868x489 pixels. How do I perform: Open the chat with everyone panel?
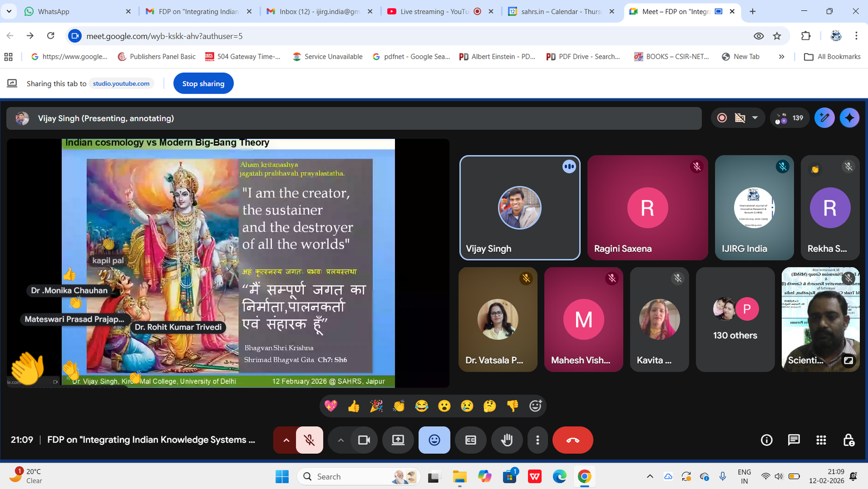point(794,440)
